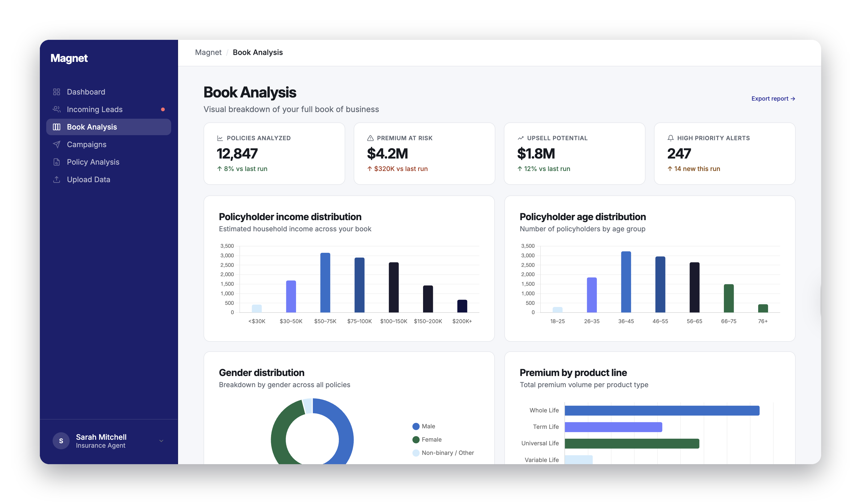Click the red notification dot on Incoming Leads
Screen dimensions: 861x504
[163, 109]
